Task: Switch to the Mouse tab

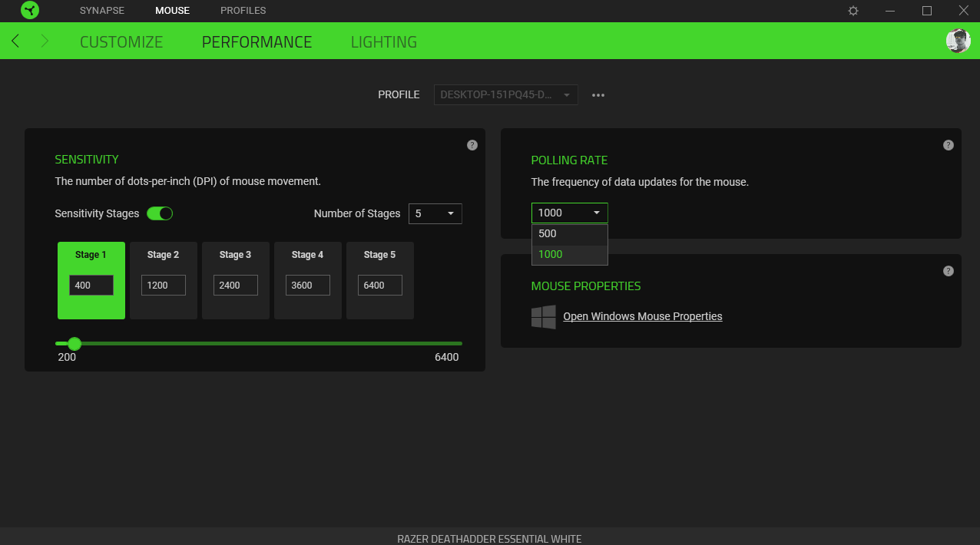Action: pos(172,11)
